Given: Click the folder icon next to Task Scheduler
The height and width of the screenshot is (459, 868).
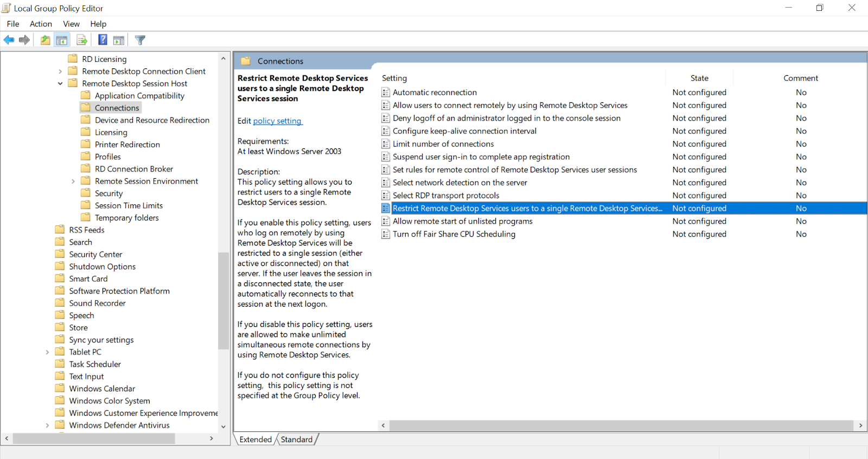Looking at the screenshot, I should point(60,364).
